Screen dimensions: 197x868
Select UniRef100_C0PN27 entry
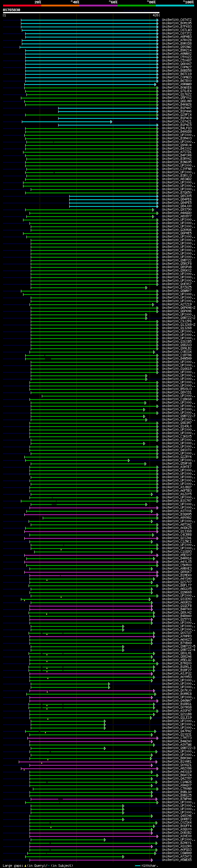click(x=177, y=67)
